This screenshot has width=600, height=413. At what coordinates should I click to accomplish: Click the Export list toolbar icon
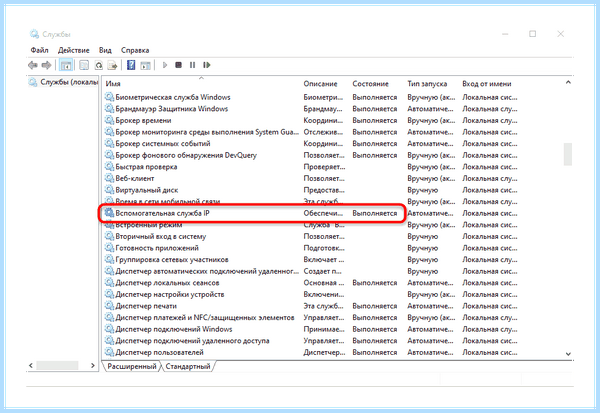click(112, 65)
